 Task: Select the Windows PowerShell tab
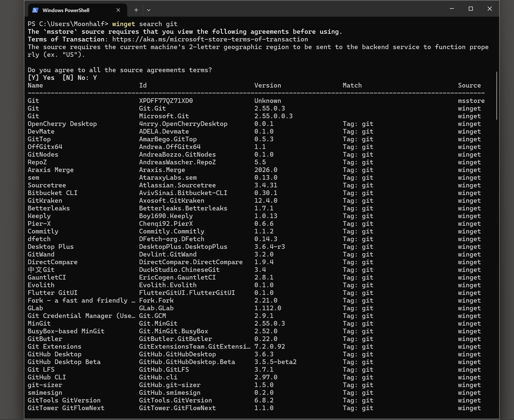[x=78, y=10]
